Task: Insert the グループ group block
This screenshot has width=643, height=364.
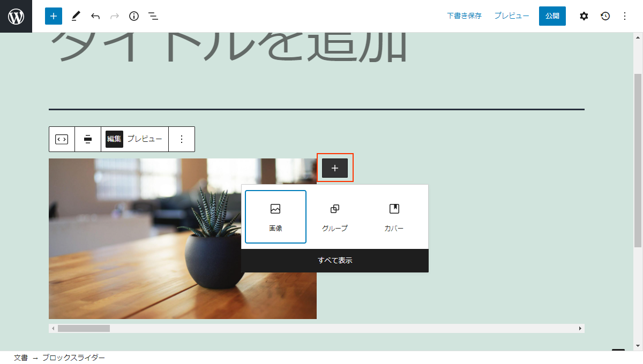Action: [x=335, y=217]
